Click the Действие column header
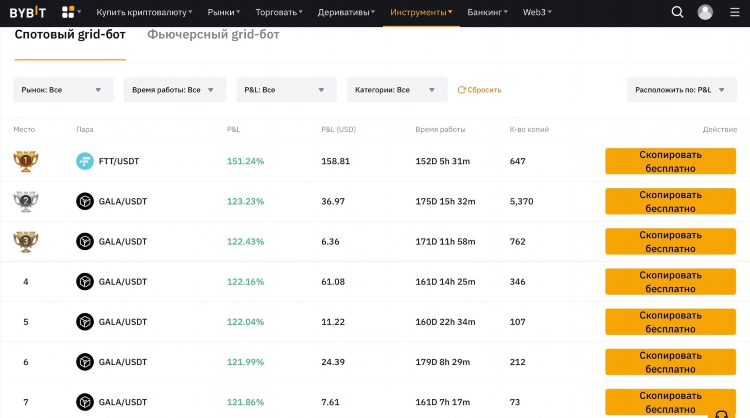This screenshot has height=418, width=750. pos(720,129)
